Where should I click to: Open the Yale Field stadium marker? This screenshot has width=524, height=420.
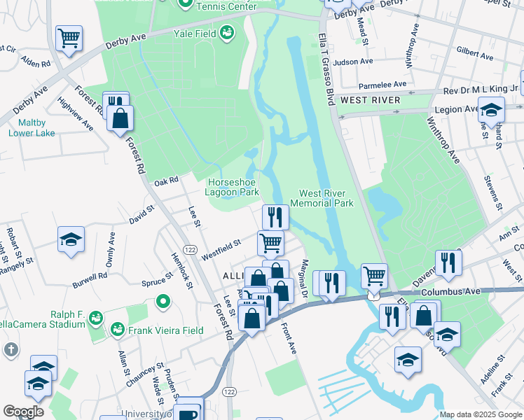[x=227, y=34]
